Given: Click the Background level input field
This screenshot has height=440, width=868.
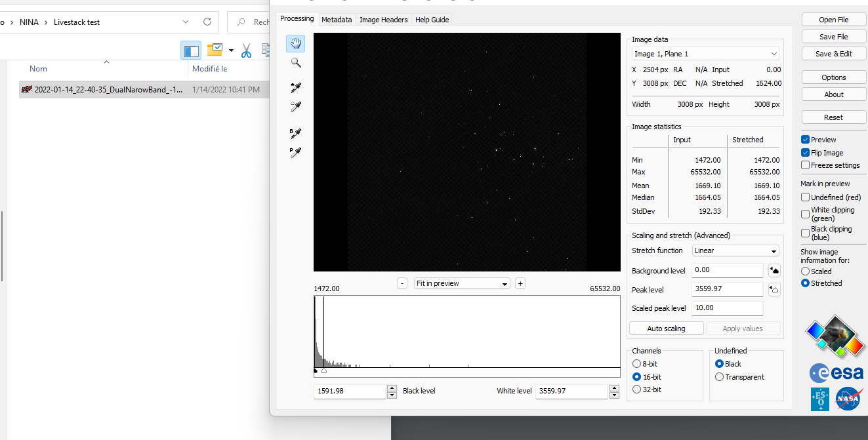Looking at the screenshot, I should [x=727, y=270].
